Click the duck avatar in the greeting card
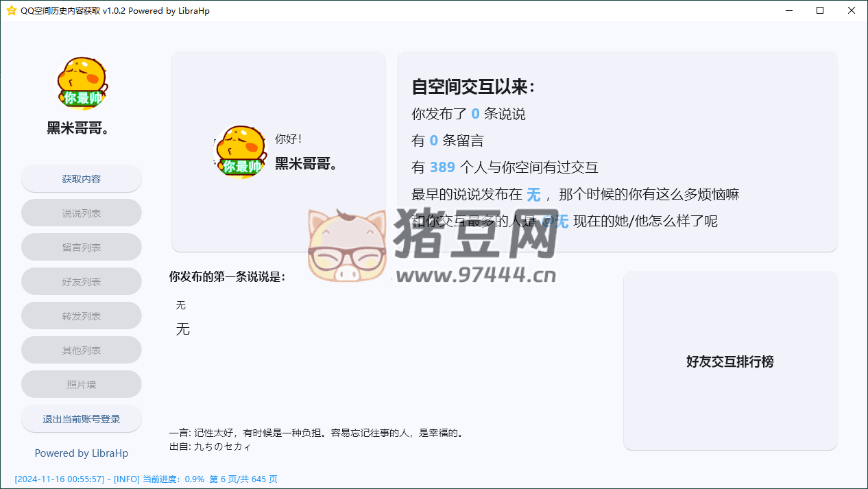 point(239,152)
